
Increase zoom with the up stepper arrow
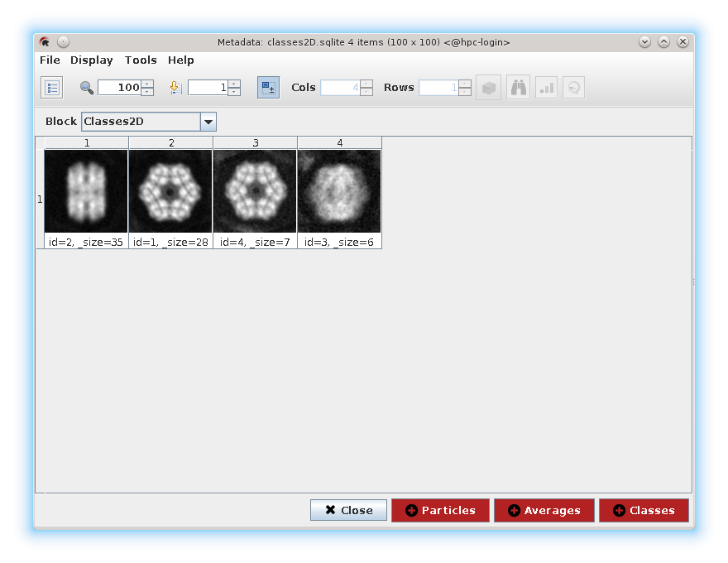click(x=147, y=84)
